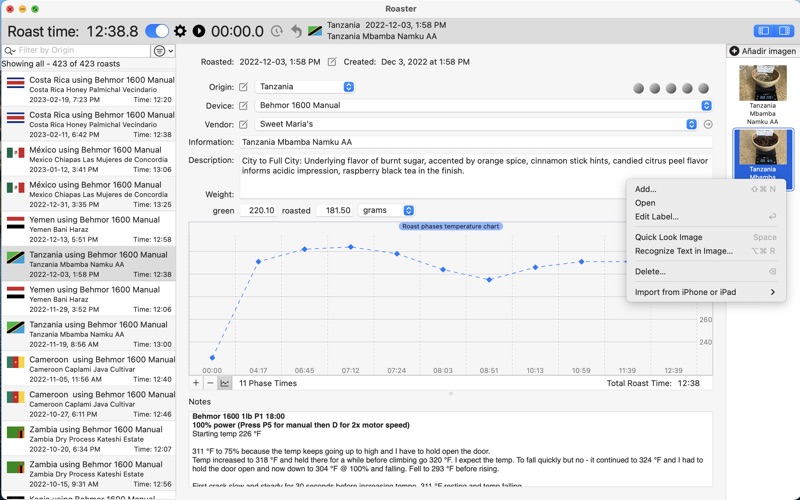Open the Origin Tanzania dropdown
Image resolution: width=800 pixels, height=500 pixels.
[x=305, y=87]
